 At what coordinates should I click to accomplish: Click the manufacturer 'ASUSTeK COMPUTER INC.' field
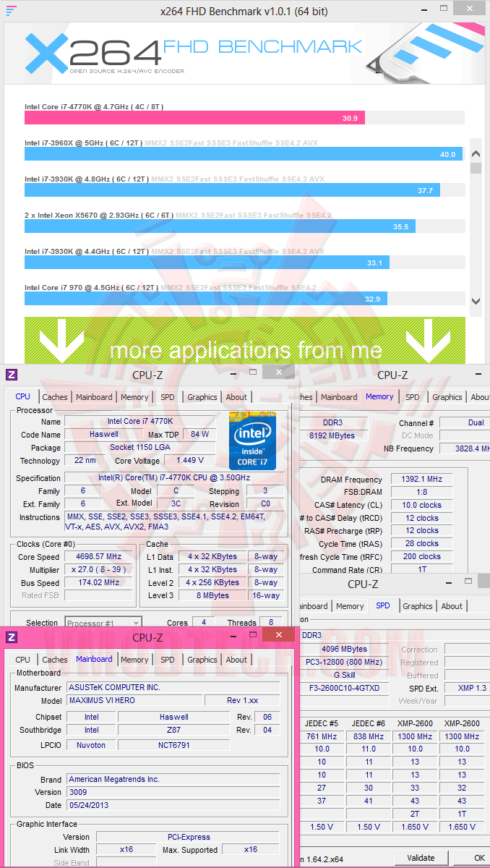173,688
